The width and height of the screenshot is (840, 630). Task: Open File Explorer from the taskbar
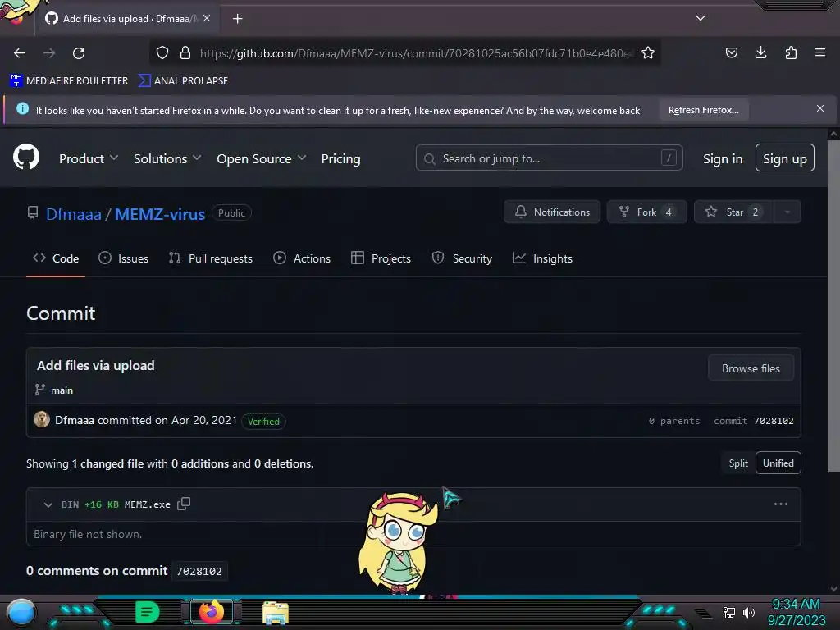coord(276,613)
